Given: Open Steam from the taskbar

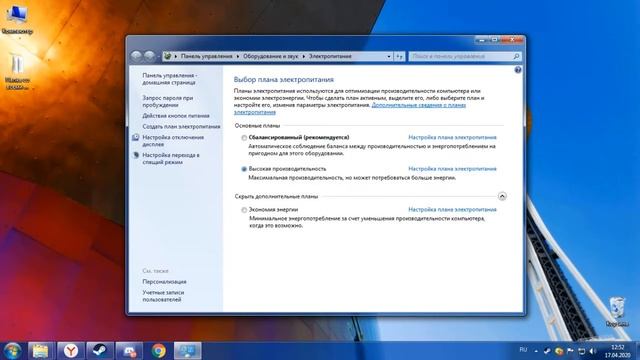Looking at the screenshot, I should 100,351.
